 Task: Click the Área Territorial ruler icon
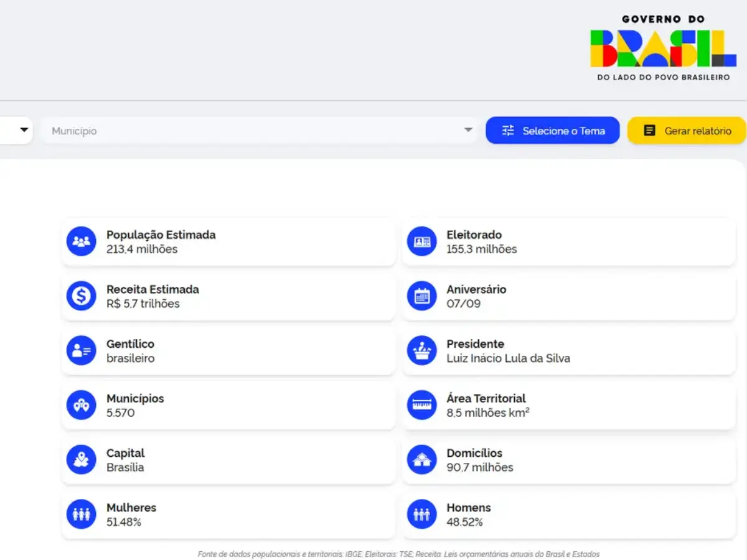point(422,405)
